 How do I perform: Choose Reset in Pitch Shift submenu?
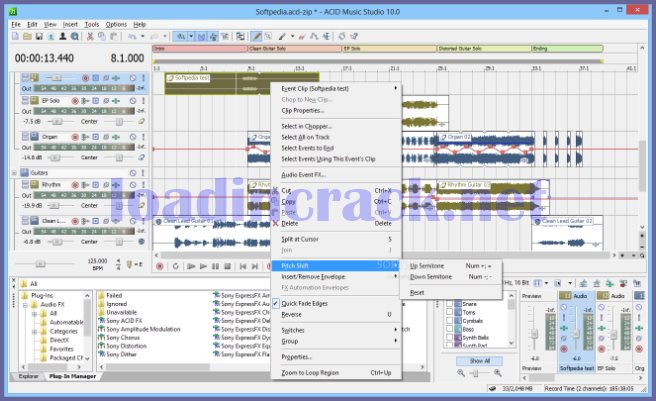pyautogui.click(x=450, y=293)
